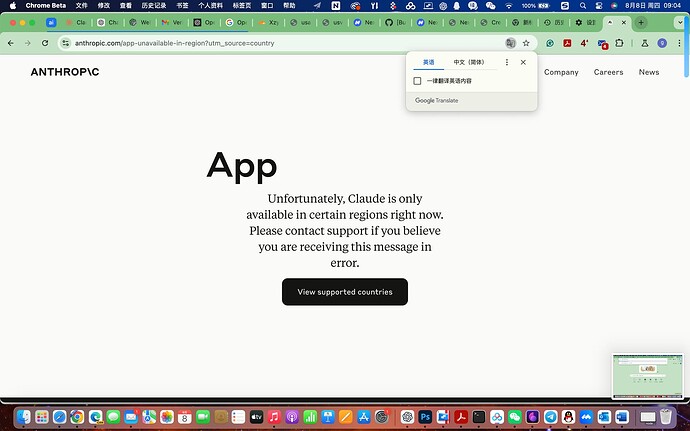The width and height of the screenshot is (690, 431).
Task: Open the Careers navigation link
Action: (x=608, y=72)
